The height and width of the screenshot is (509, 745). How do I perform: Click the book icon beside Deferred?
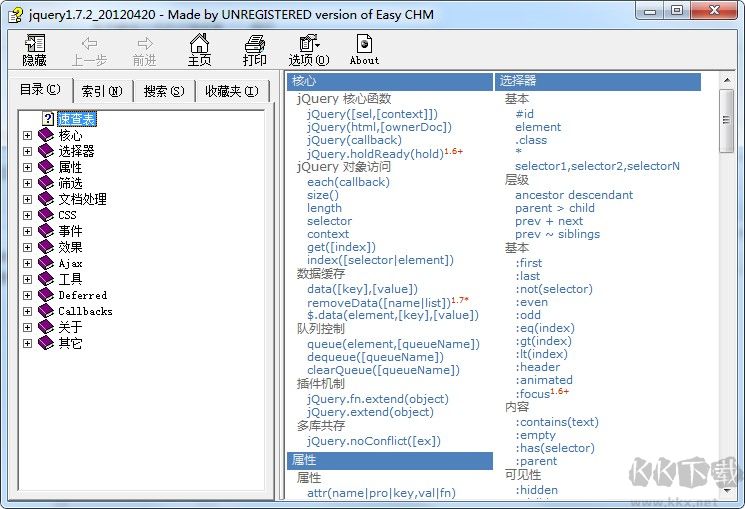pos(46,295)
